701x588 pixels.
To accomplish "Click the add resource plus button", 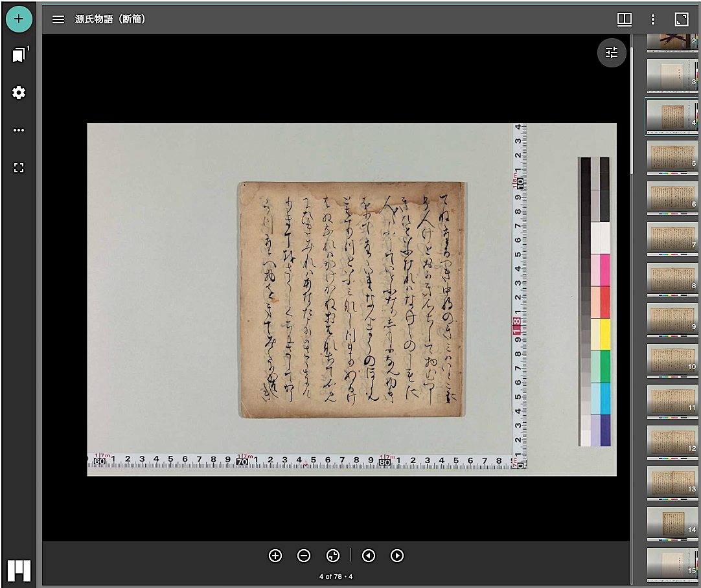I will click(19, 19).
